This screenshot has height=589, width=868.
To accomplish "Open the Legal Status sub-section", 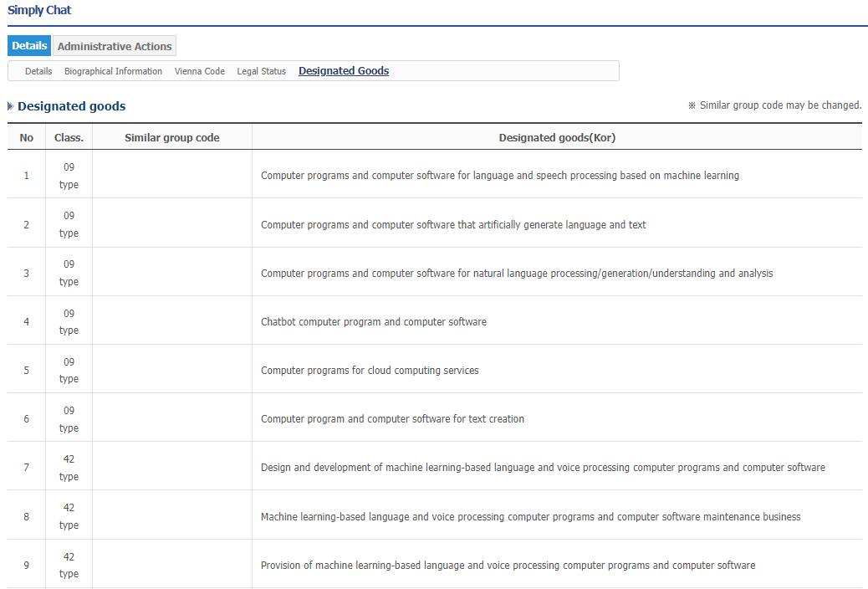I will coord(261,72).
